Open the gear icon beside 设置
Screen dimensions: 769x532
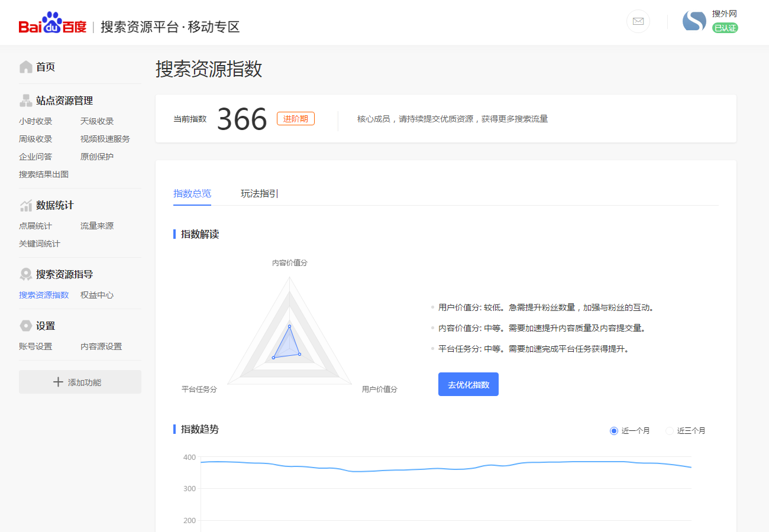tap(25, 326)
